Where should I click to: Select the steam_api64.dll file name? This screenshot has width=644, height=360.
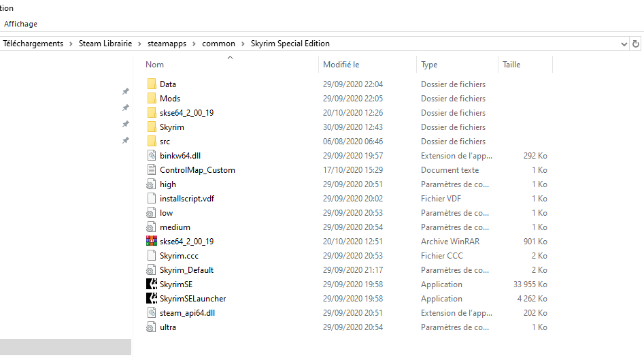coord(187,313)
